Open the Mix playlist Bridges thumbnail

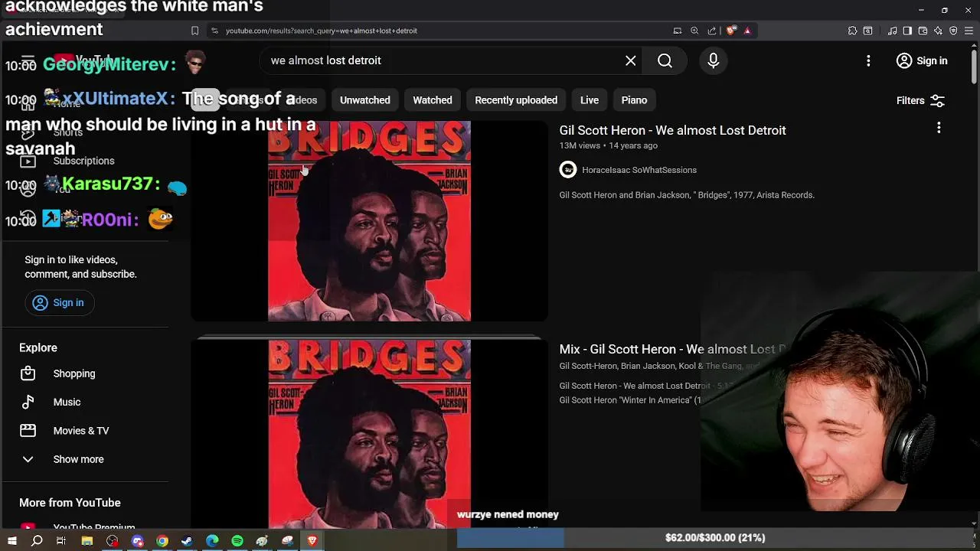[x=369, y=434]
